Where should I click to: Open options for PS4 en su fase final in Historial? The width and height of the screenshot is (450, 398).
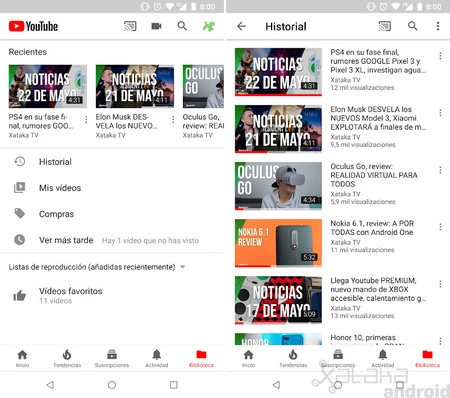440,56
